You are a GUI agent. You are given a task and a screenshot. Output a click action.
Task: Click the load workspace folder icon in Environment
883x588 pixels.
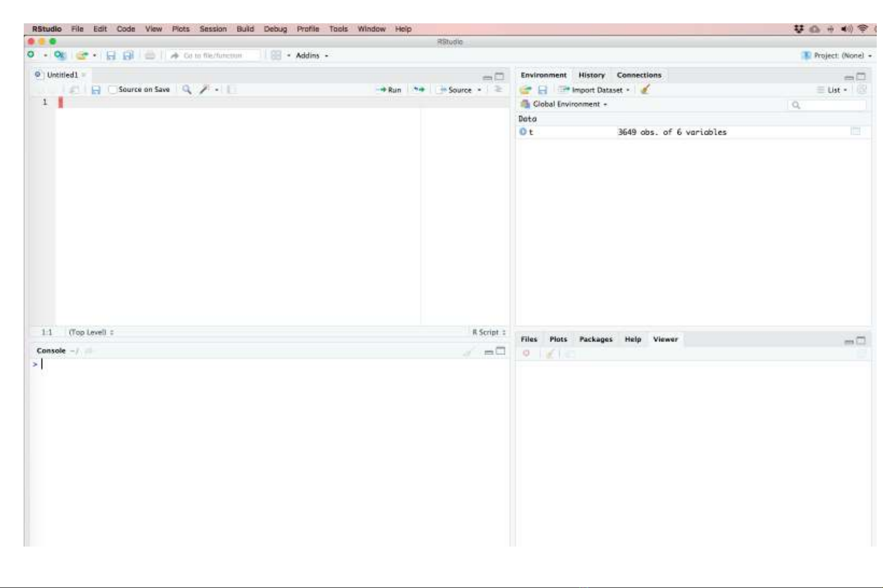[526, 90]
